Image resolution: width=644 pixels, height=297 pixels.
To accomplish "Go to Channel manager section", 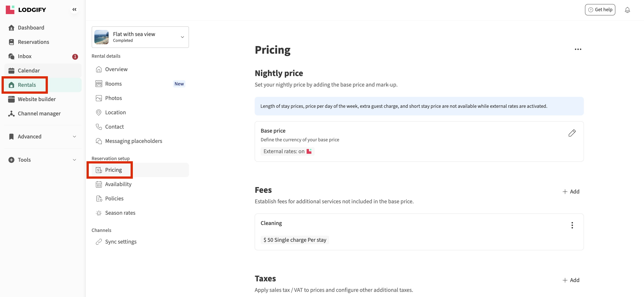I will click(39, 114).
